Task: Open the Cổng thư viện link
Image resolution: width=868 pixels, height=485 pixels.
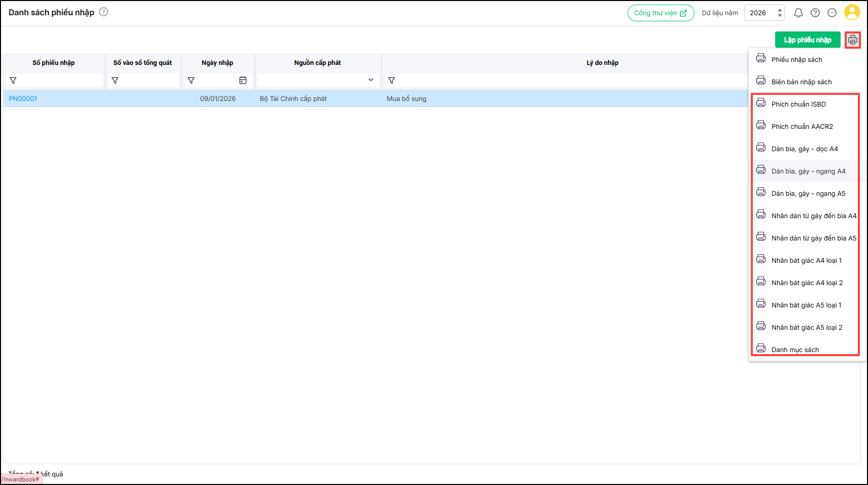Action: pos(661,13)
